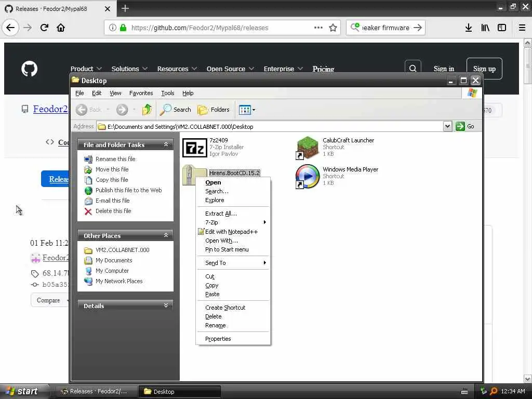Open VM2.COLLABNET.000 folder in Other Places
The image size is (532, 399).
tap(122, 250)
